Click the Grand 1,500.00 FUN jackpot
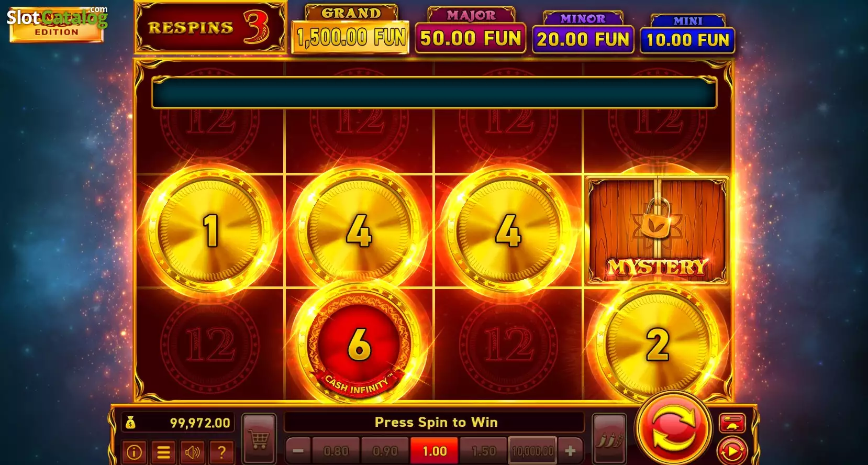The image size is (868, 465). click(351, 29)
